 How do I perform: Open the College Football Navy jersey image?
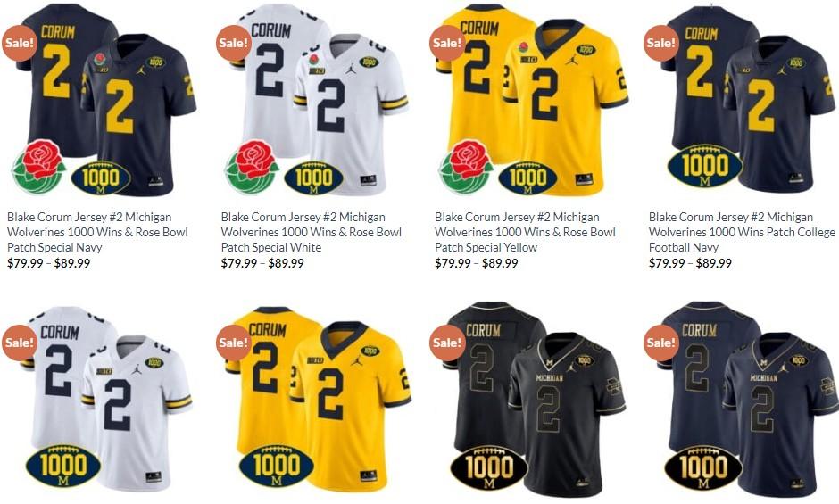coord(743,100)
